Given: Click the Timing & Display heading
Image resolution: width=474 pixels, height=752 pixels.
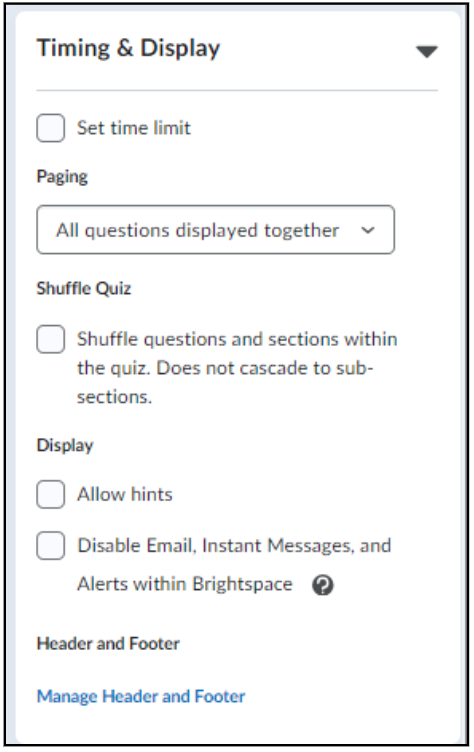Looking at the screenshot, I should pyautogui.click(x=128, y=48).
